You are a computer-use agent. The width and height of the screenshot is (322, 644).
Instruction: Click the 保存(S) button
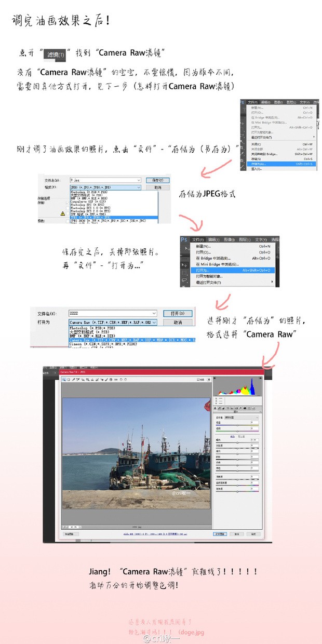158,180
